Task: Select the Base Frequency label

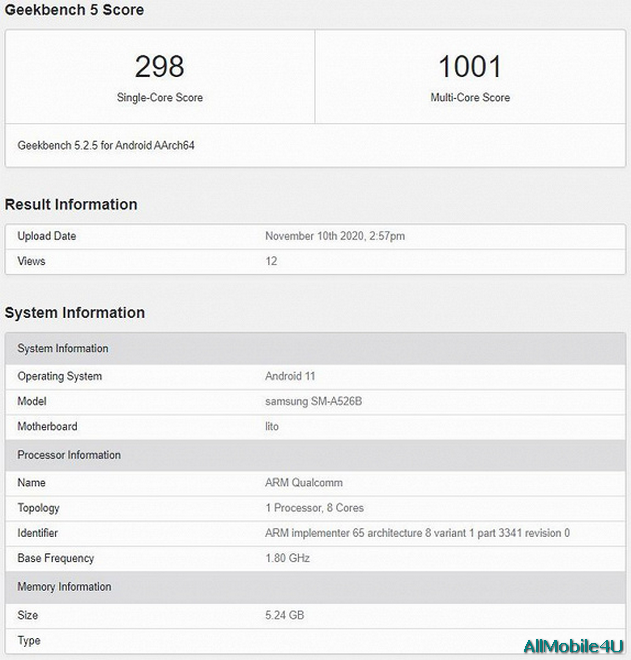Action: coord(56,559)
